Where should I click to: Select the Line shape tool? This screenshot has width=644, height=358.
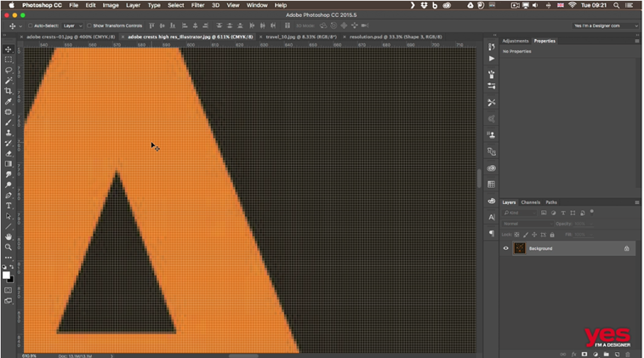pos(9,226)
